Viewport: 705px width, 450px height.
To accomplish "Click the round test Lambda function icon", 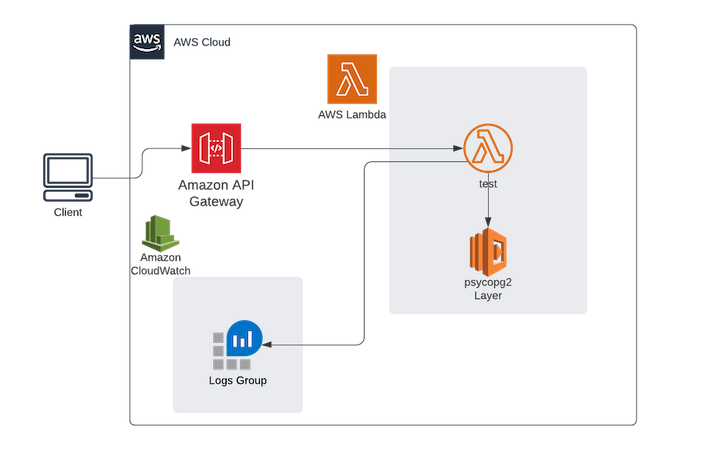I will click(x=488, y=151).
